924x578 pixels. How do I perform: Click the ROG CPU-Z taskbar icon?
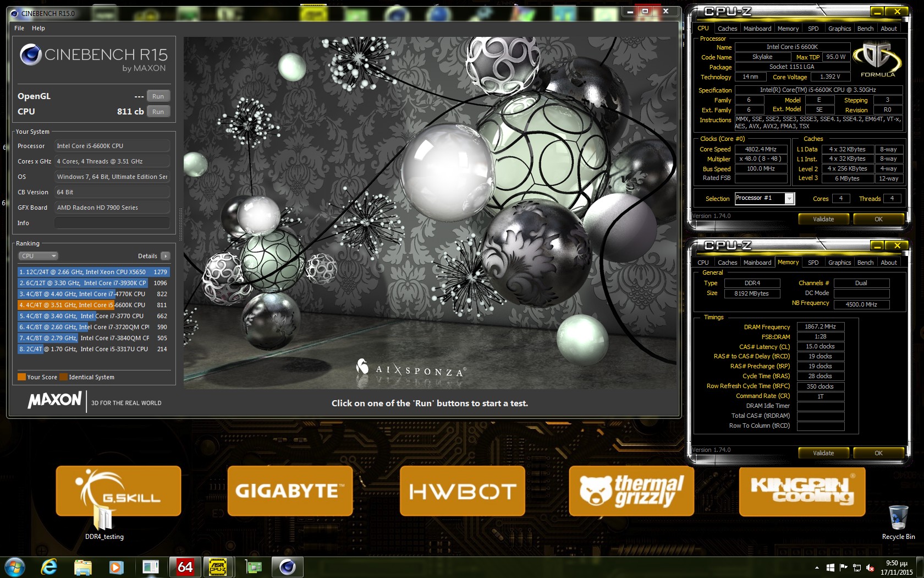218,567
